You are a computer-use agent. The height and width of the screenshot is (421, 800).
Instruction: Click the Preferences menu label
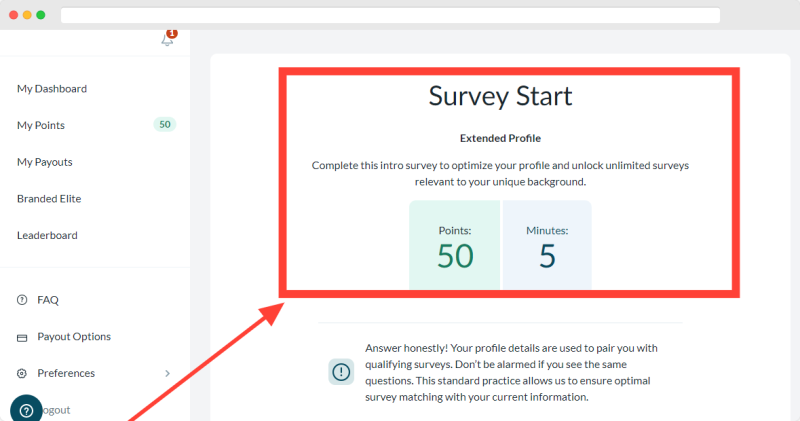point(66,374)
